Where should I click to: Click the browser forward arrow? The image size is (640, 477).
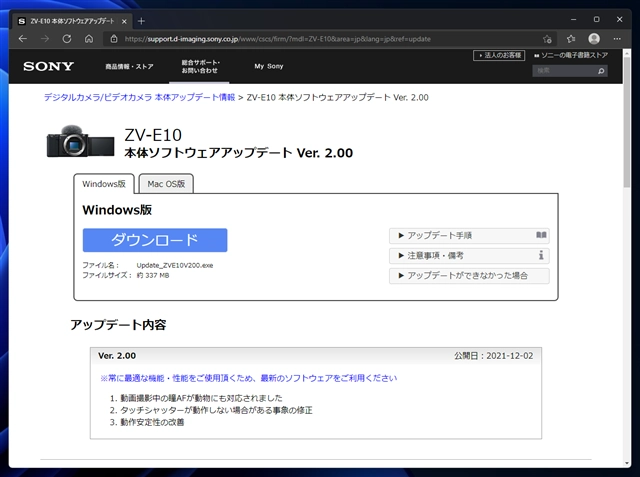[45, 39]
